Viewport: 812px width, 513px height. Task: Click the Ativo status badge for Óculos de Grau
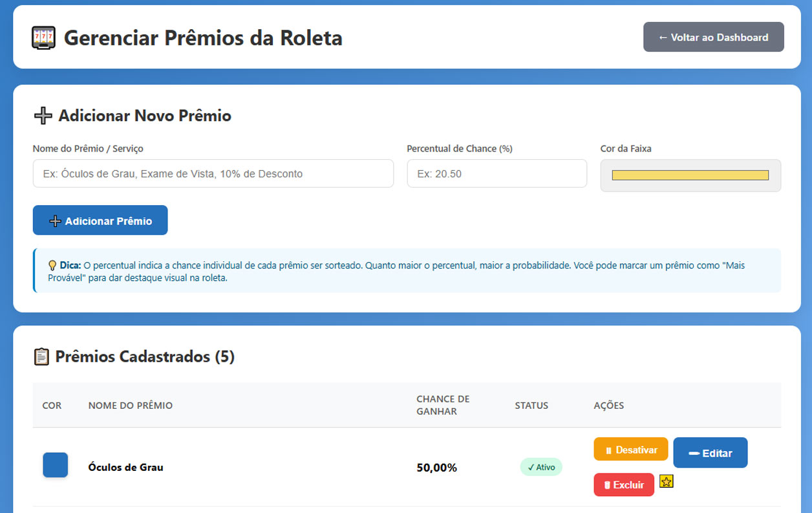coord(541,466)
